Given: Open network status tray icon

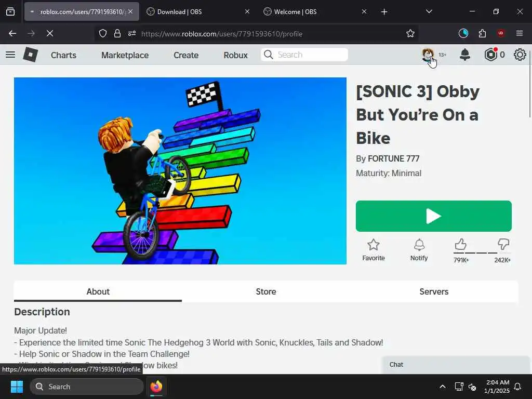Looking at the screenshot, I should pyautogui.click(x=459, y=387).
